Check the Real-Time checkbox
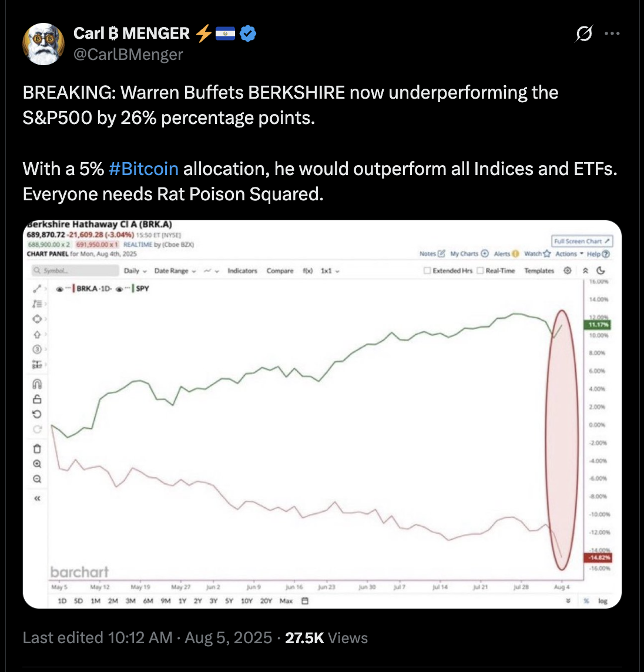Viewport: 644px width, 672px height. coord(480,271)
